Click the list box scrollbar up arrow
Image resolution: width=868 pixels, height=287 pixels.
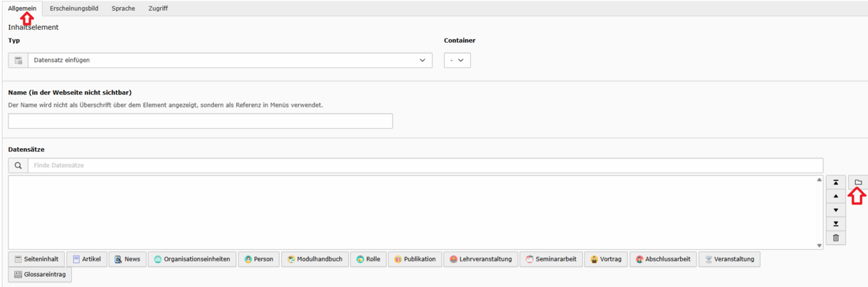[x=820, y=179]
